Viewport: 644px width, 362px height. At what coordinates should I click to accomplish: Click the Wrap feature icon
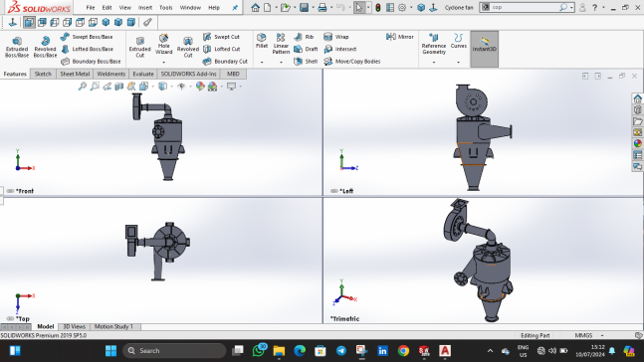pos(327,37)
